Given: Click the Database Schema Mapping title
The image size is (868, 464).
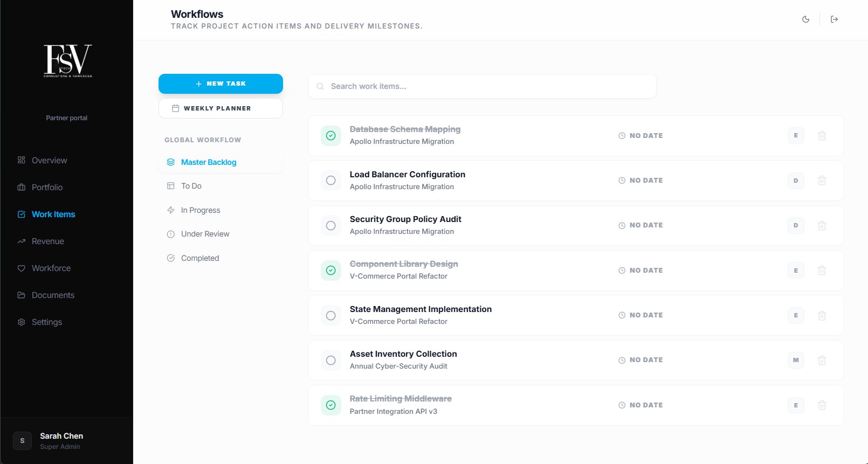Looking at the screenshot, I should [405, 129].
